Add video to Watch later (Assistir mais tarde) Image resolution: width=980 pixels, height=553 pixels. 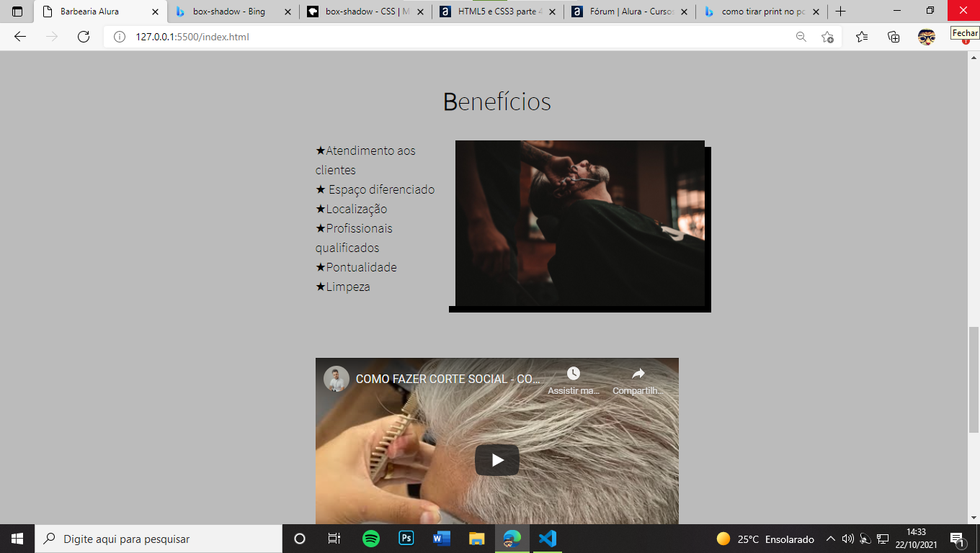[574, 381]
